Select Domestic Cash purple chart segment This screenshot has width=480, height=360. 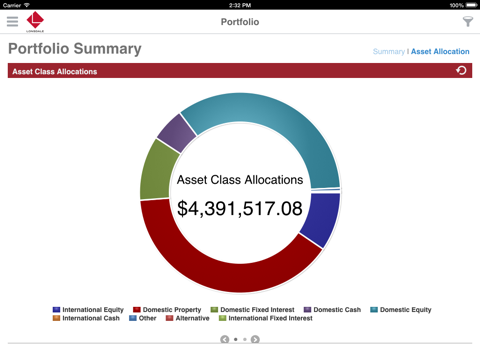(177, 133)
